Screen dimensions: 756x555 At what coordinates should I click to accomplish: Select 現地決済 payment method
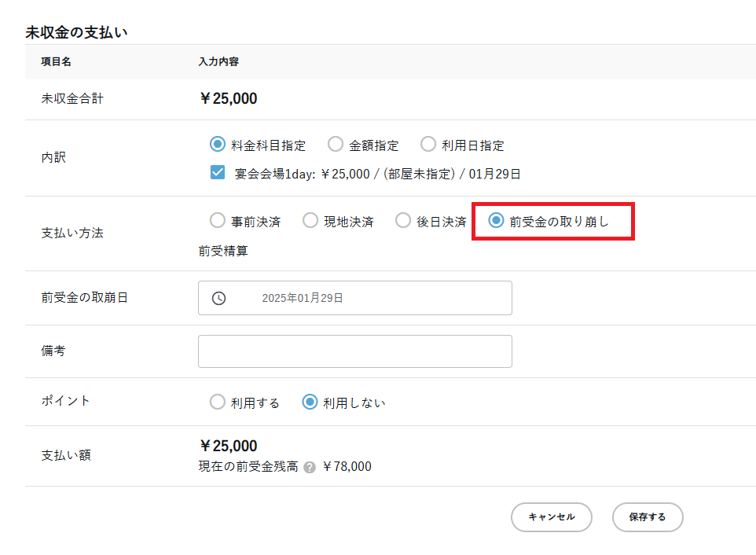pyautogui.click(x=310, y=221)
